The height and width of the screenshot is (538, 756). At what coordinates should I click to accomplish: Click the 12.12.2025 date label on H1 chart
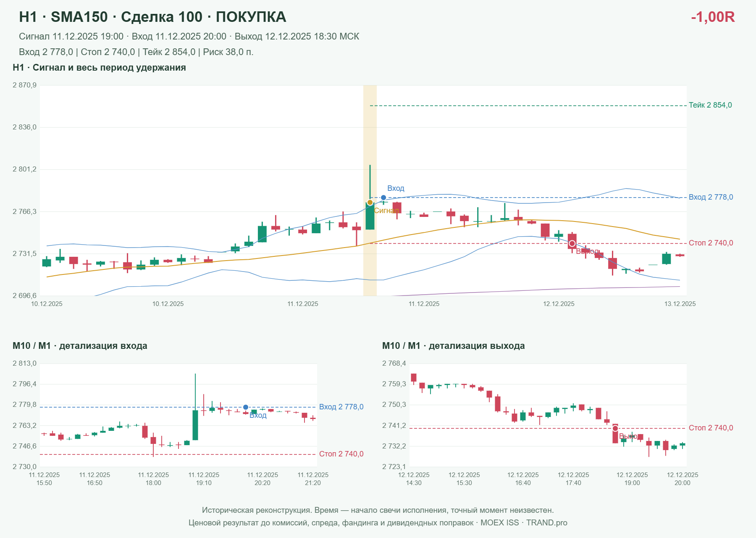click(x=559, y=304)
